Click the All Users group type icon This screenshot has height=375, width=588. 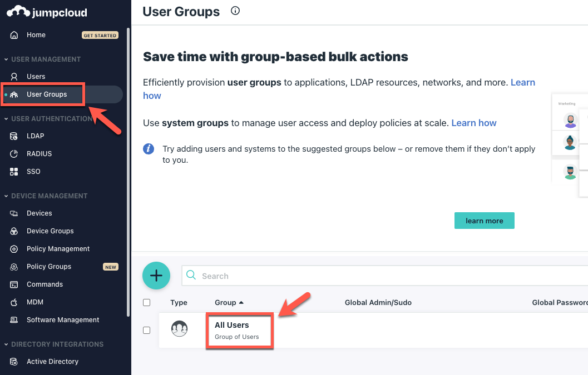(x=179, y=328)
